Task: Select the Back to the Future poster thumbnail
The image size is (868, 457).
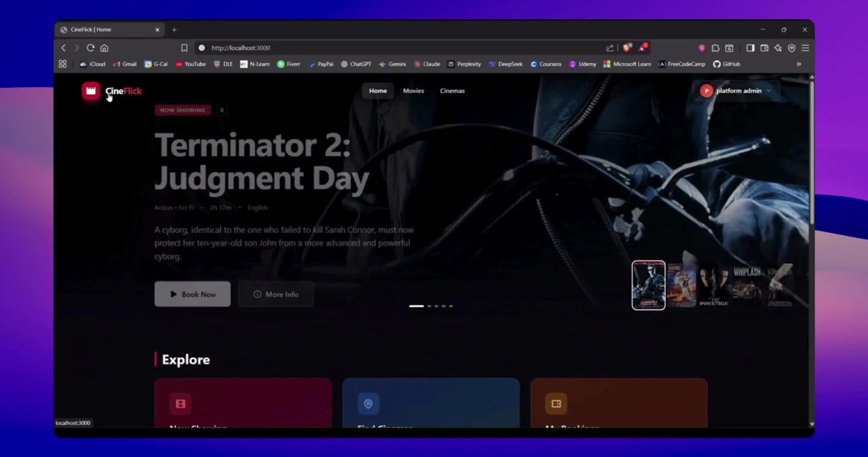Action: [681, 285]
